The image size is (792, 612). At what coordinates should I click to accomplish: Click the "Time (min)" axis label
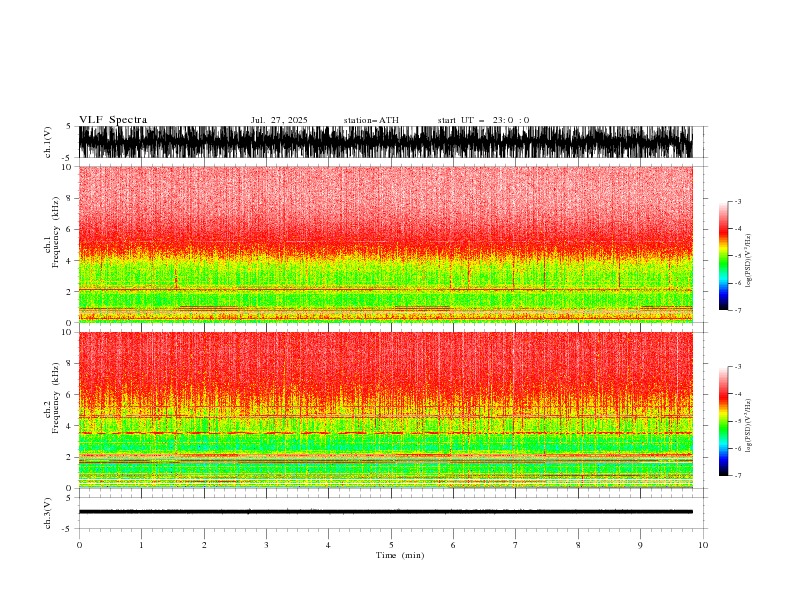click(x=400, y=555)
